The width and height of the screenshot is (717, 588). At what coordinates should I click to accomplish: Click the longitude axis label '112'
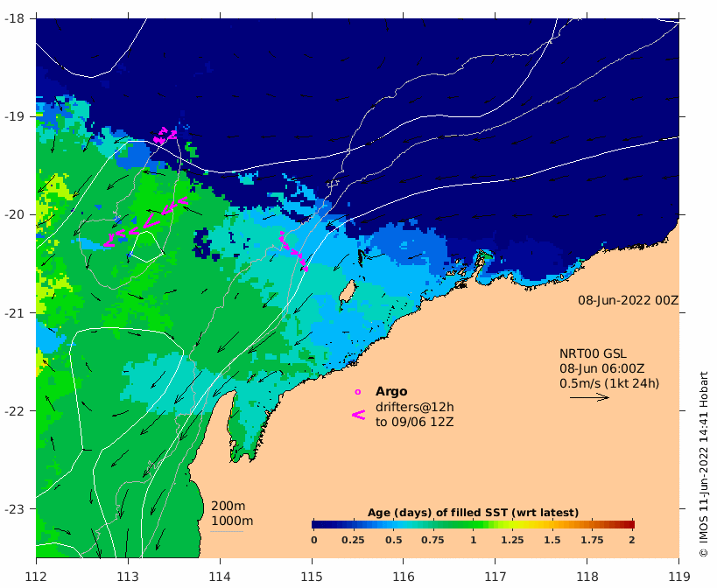coord(36,577)
